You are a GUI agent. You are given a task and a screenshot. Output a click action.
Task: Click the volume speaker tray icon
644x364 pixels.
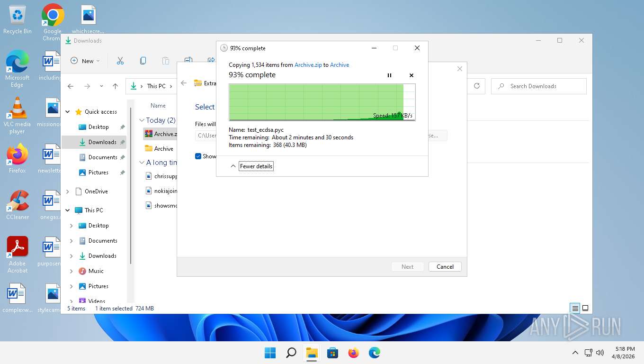coord(600,353)
